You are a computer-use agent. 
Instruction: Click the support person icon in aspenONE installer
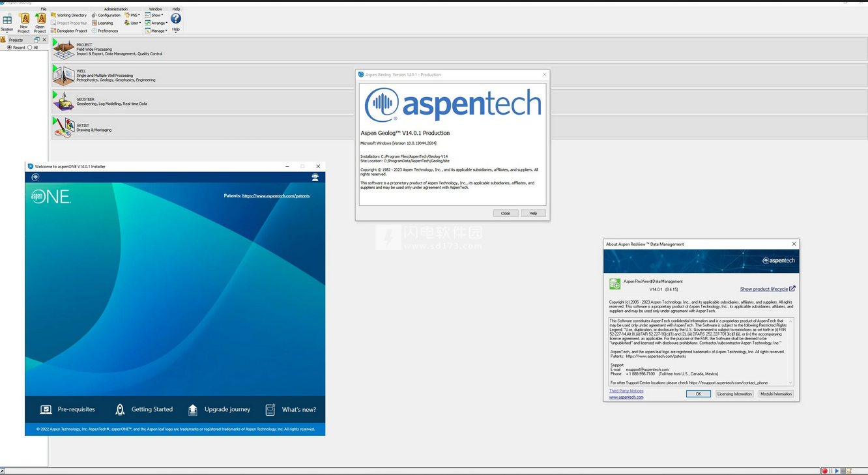[315, 177]
